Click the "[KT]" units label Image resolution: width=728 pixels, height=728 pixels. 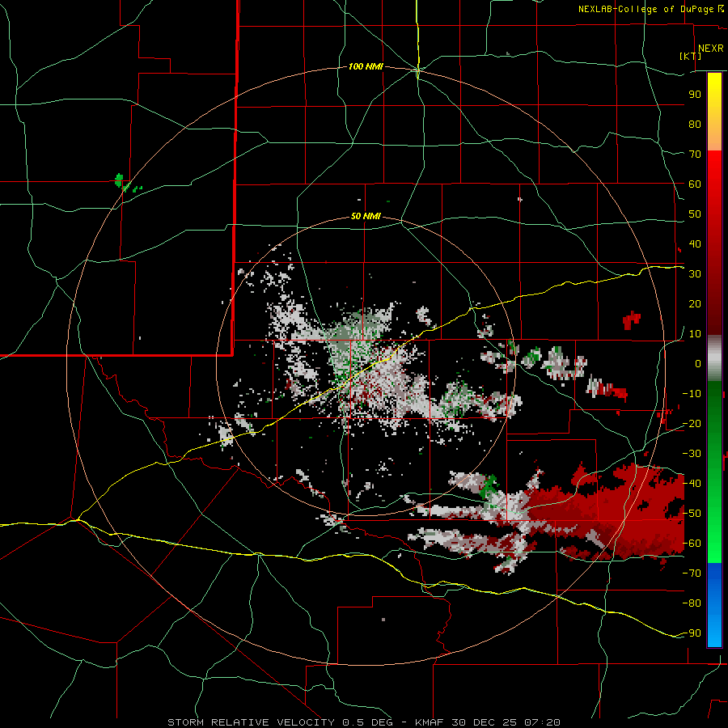click(691, 56)
